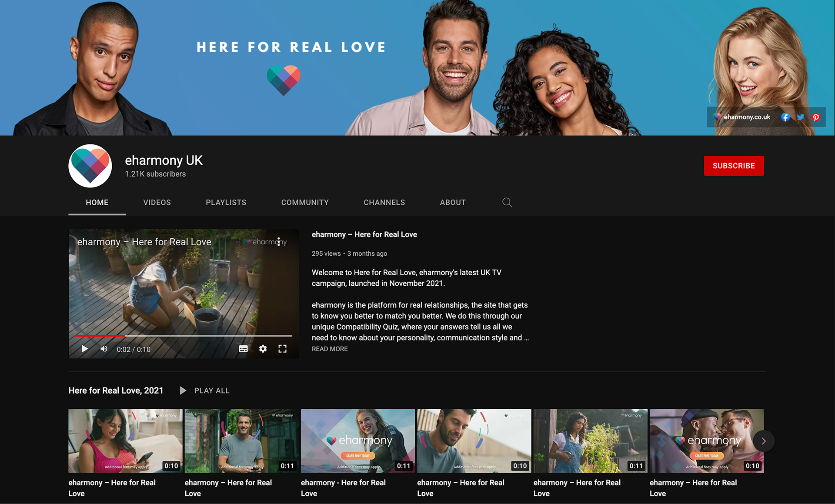This screenshot has height=504, width=835.
Task: Expand description with READ MORE
Action: [330, 349]
